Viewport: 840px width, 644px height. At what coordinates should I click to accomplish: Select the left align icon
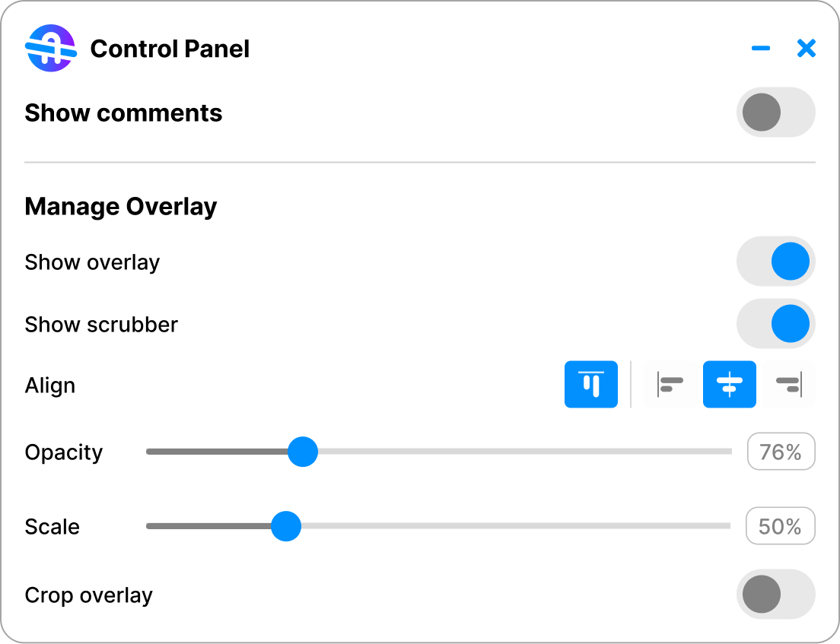[x=669, y=385]
